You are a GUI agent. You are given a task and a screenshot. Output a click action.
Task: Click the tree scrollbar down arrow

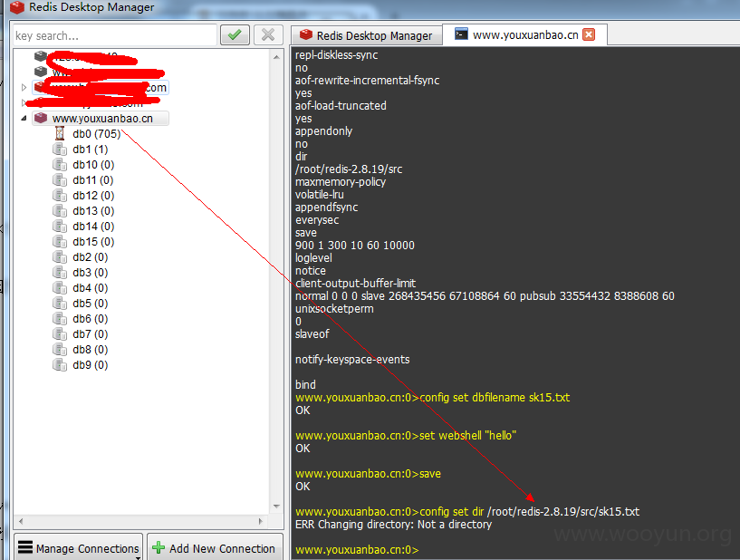(x=276, y=507)
